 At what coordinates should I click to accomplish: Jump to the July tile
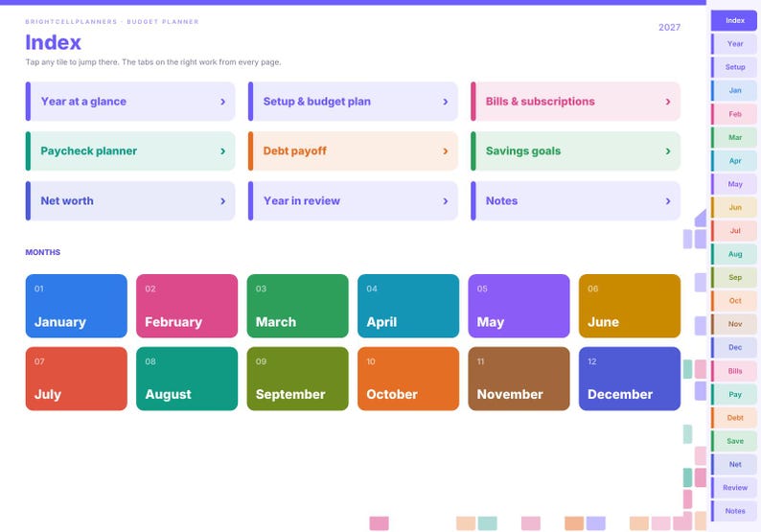77,379
